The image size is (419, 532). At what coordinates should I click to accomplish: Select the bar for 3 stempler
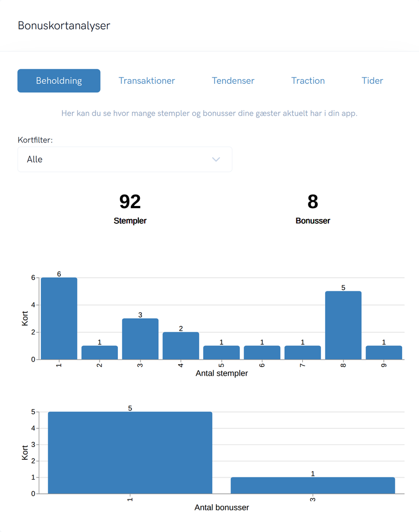click(140, 339)
